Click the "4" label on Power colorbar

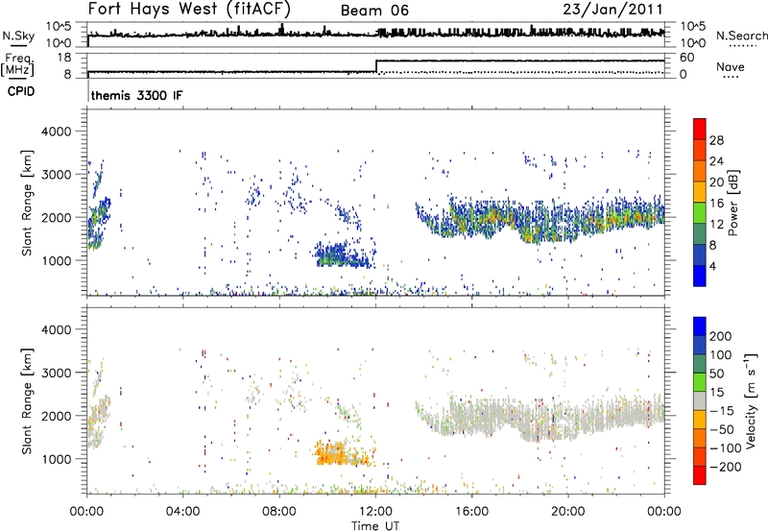[713, 266]
